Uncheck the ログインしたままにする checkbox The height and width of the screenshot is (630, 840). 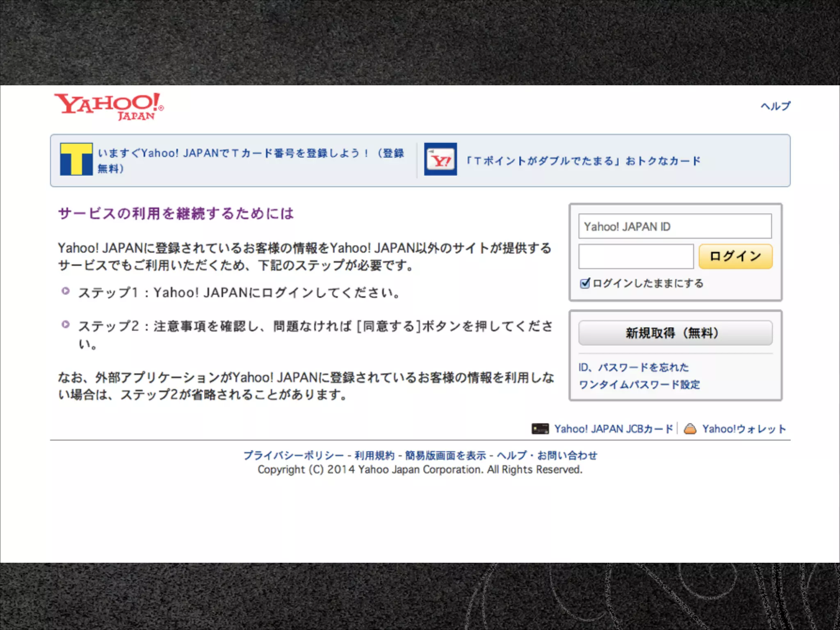(x=585, y=283)
